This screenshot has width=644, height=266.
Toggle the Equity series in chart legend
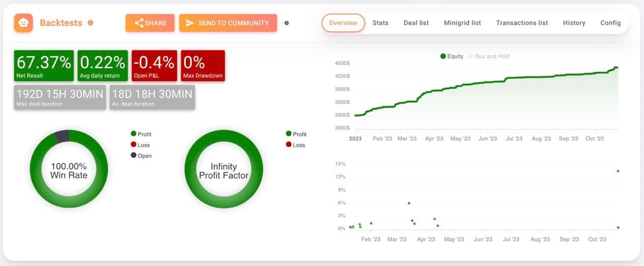pos(451,56)
